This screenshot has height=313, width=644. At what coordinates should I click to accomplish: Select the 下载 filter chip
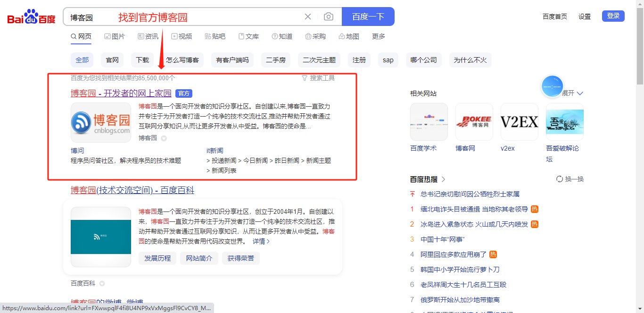tap(142, 60)
